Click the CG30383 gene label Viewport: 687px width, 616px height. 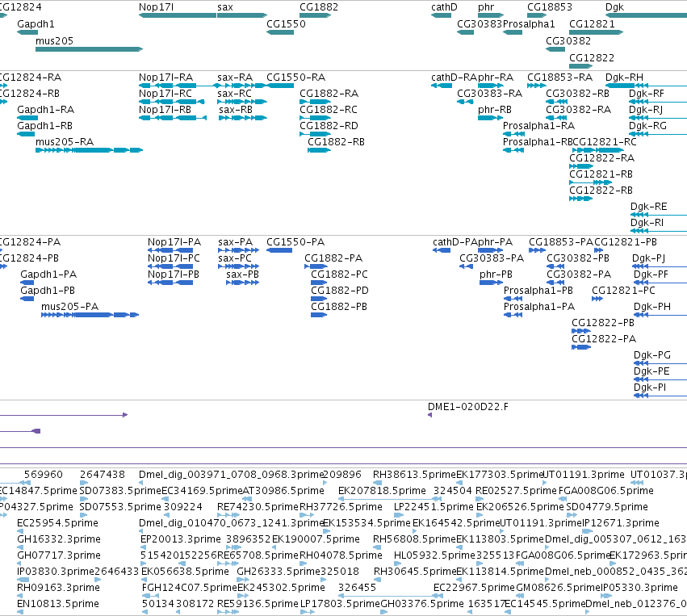click(x=480, y=24)
